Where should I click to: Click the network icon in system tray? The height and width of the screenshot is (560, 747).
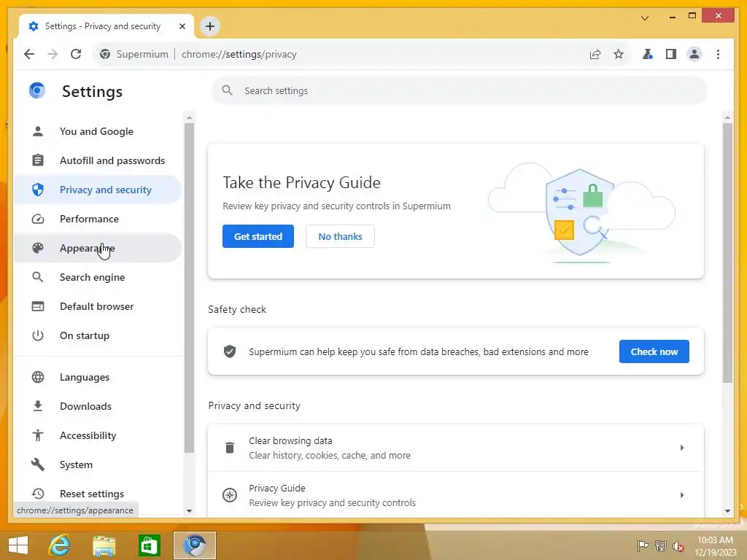(x=661, y=545)
